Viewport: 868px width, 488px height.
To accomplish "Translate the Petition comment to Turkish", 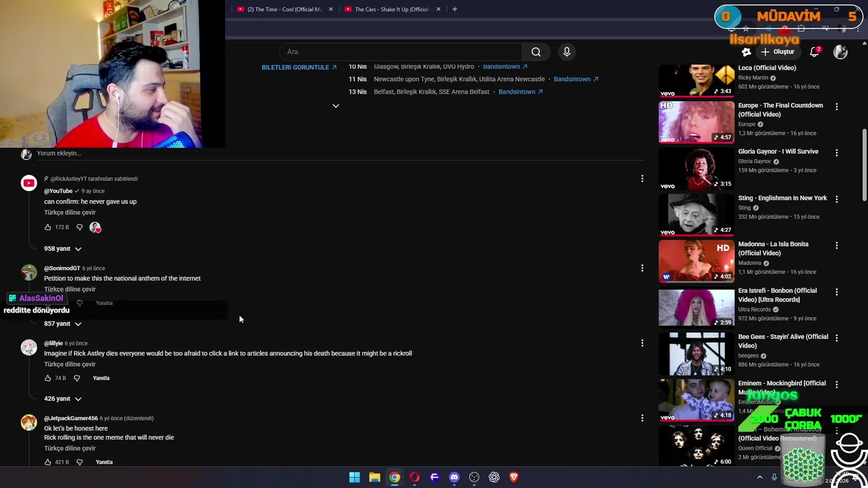I will (x=70, y=289).
